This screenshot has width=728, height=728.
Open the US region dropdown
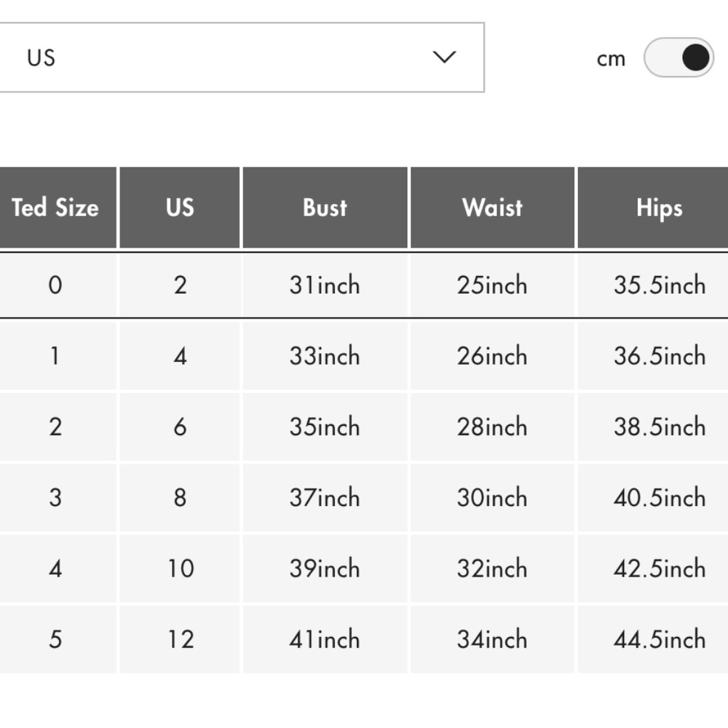[x=242, y=57]
